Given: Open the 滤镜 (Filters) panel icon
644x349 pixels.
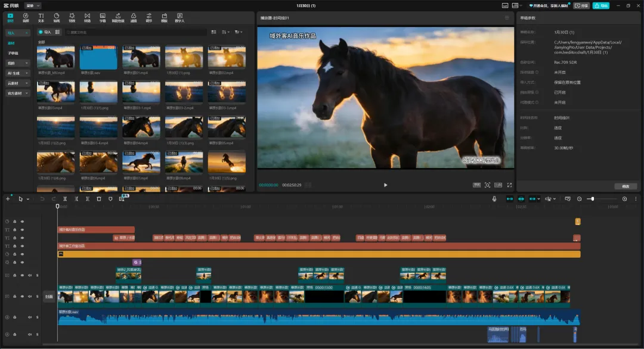Looking at the screenshot, I should tap(134, 17).
